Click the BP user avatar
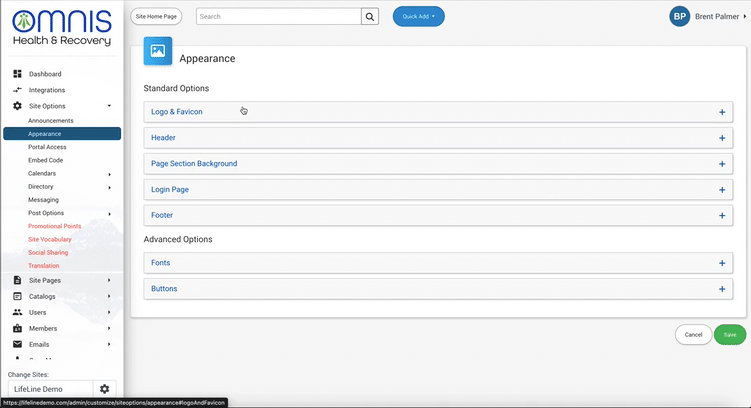 (680, 17)
